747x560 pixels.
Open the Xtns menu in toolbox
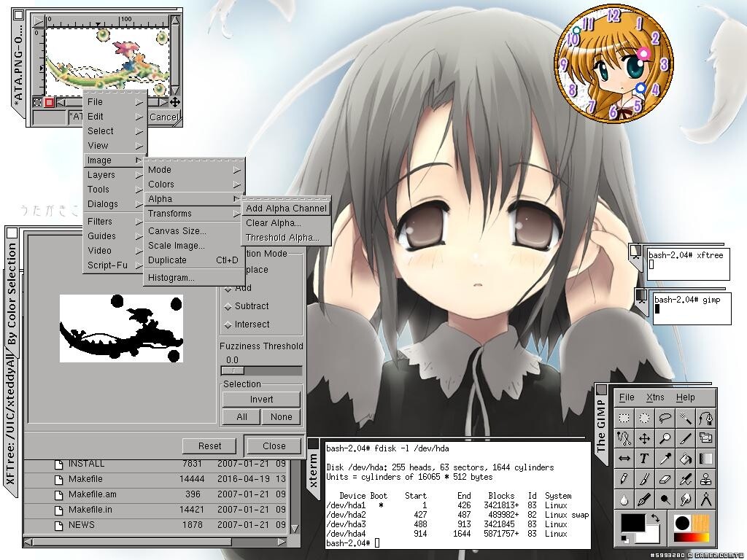click(655, 397)
